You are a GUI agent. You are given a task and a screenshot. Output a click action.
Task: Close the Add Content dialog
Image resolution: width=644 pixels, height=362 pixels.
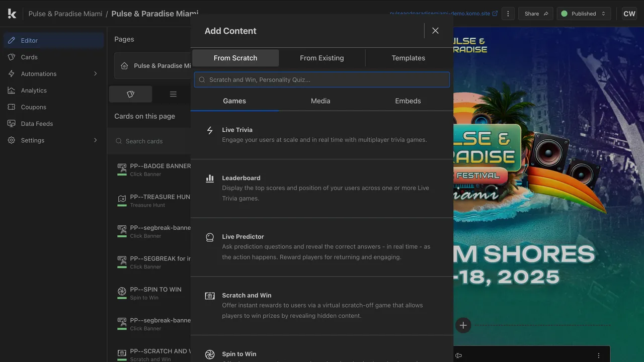click(435, 31)
